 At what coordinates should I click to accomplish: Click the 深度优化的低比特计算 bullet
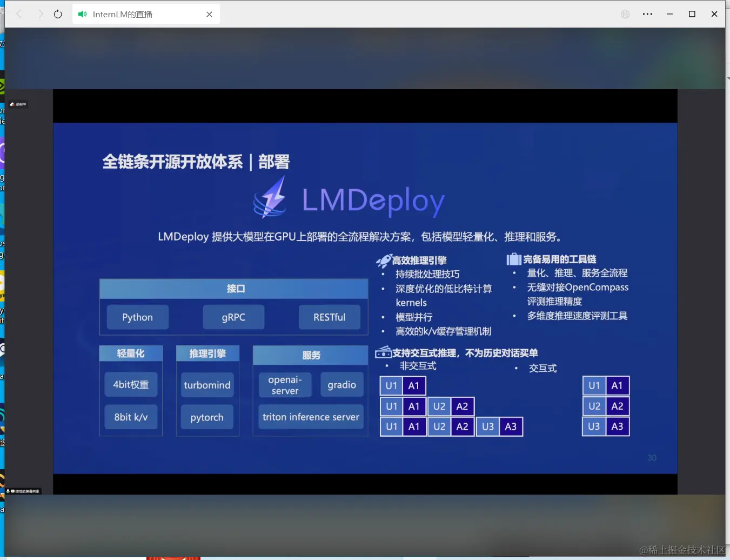pyautogui.click(x=444, y=289)
